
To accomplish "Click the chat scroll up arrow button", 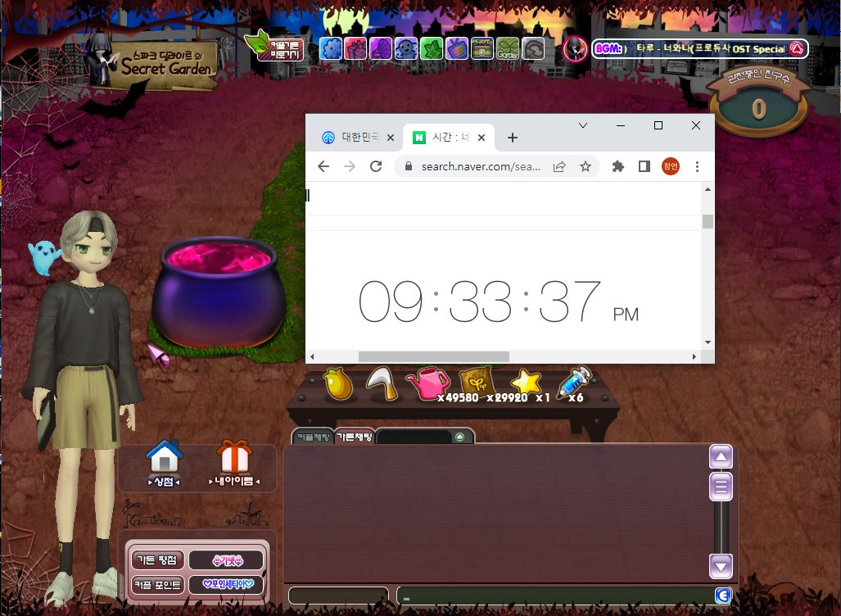I will coord(721,457).
